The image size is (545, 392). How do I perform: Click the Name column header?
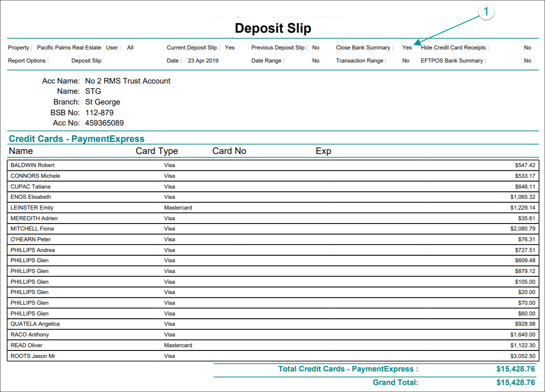(x=21, y=151)
